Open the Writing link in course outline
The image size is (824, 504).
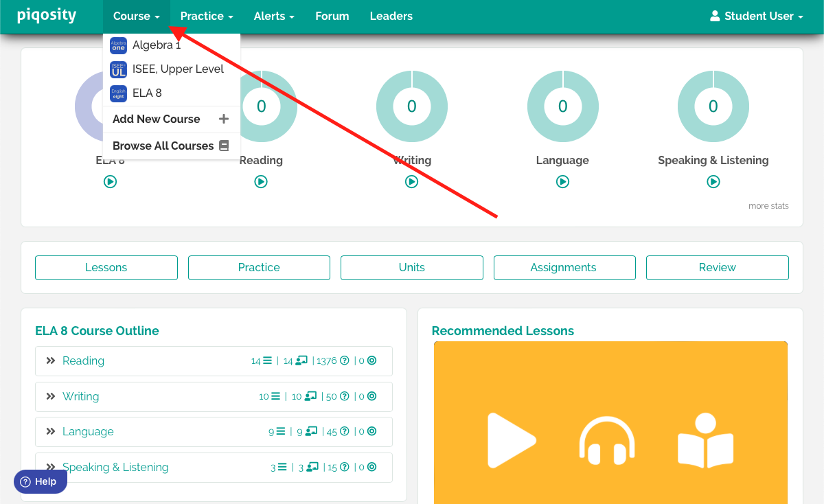coord(80,396)
